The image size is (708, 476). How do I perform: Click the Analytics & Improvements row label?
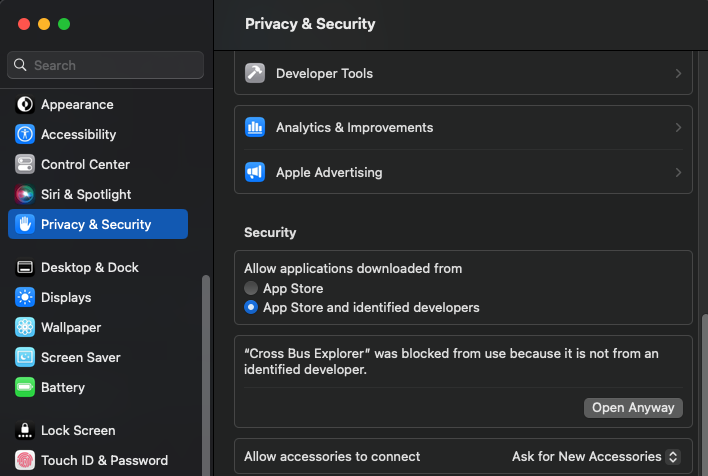354,127
